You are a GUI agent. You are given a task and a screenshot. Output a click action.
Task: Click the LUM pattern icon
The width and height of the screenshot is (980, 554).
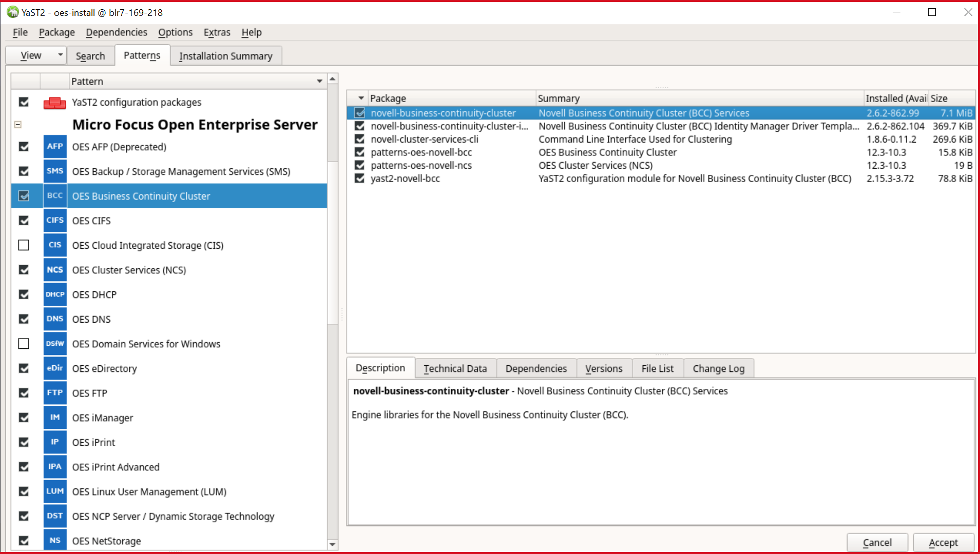point(55,491)
